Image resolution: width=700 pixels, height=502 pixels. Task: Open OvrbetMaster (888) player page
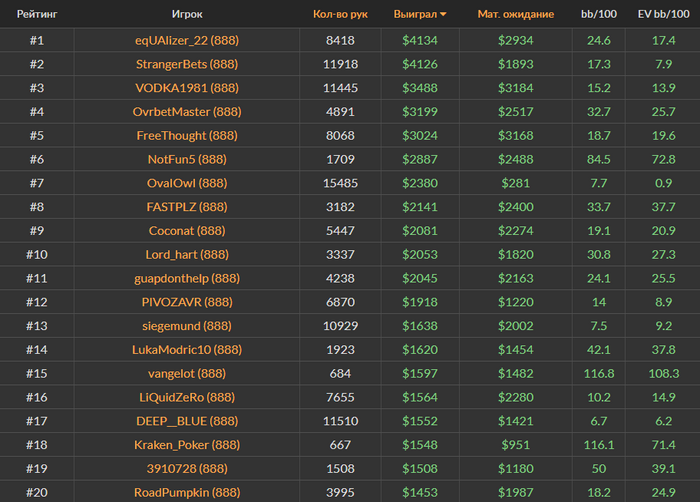tap(186, 112)
